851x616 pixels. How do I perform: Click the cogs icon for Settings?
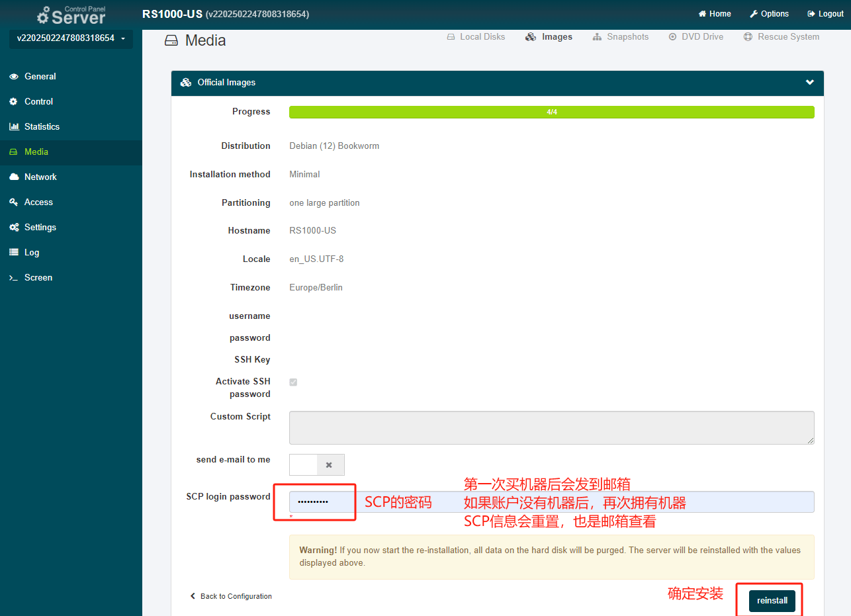pos(14,228)
